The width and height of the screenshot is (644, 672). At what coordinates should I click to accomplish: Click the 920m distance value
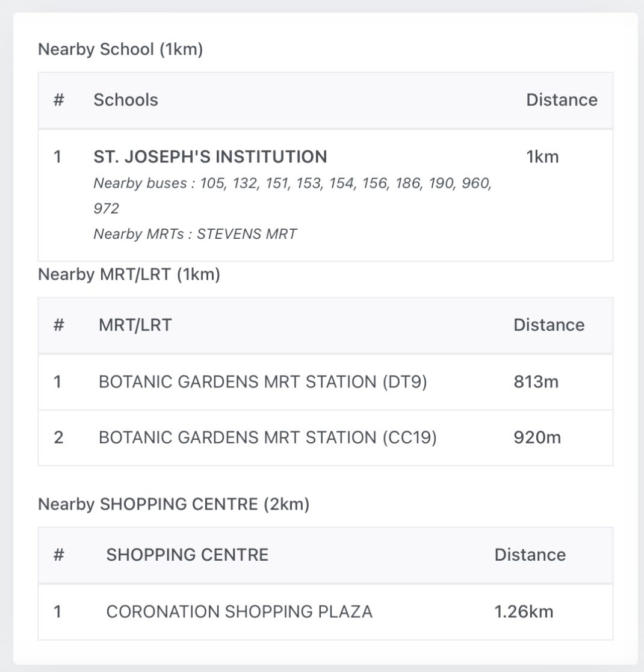[x=537, y=437]
